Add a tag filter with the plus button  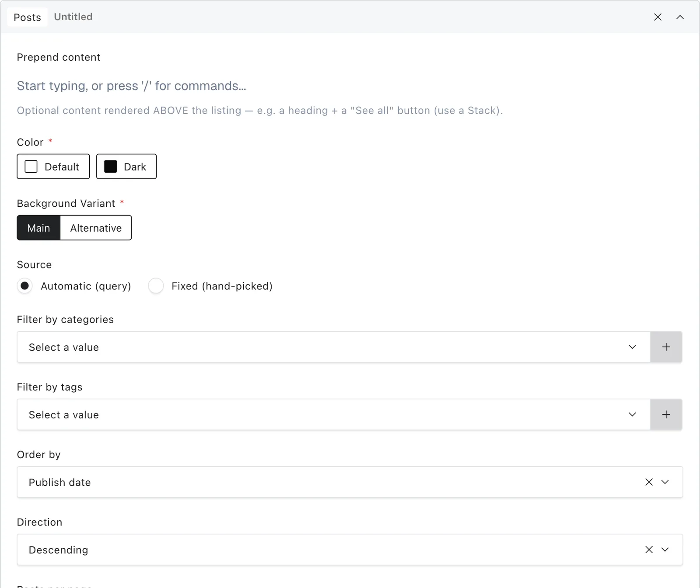[666, 414]
